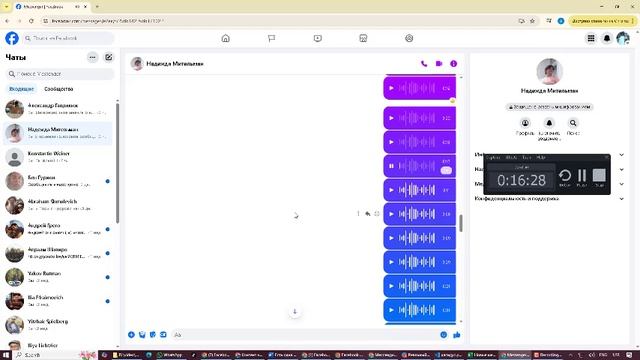Open the recorder Tools menu

pos(527,158)
